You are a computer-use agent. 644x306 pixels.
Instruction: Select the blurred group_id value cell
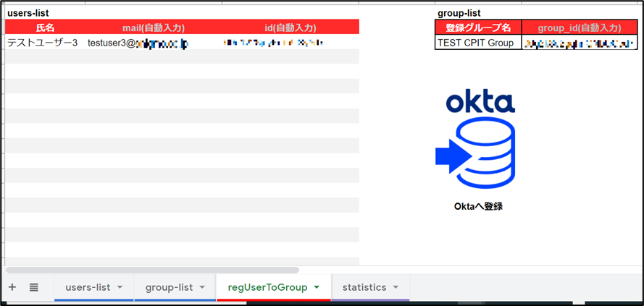click(x=580, y=42)
